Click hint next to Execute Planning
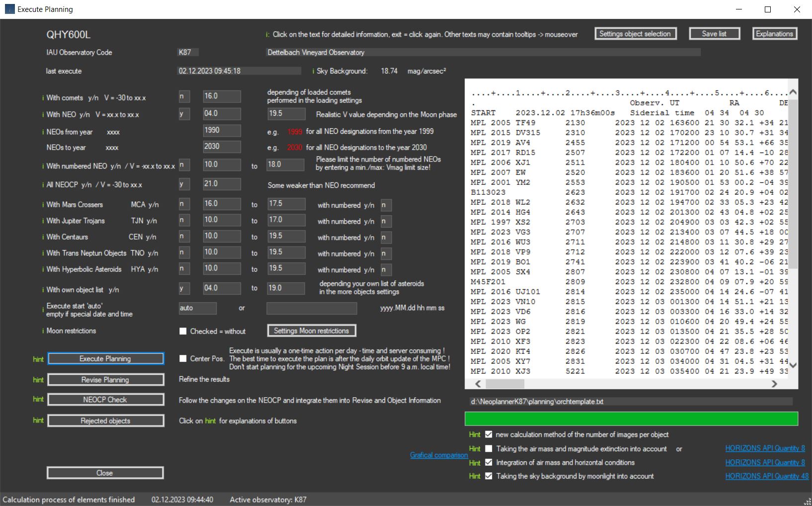This screenshot has height=506, width=812. 38,359
